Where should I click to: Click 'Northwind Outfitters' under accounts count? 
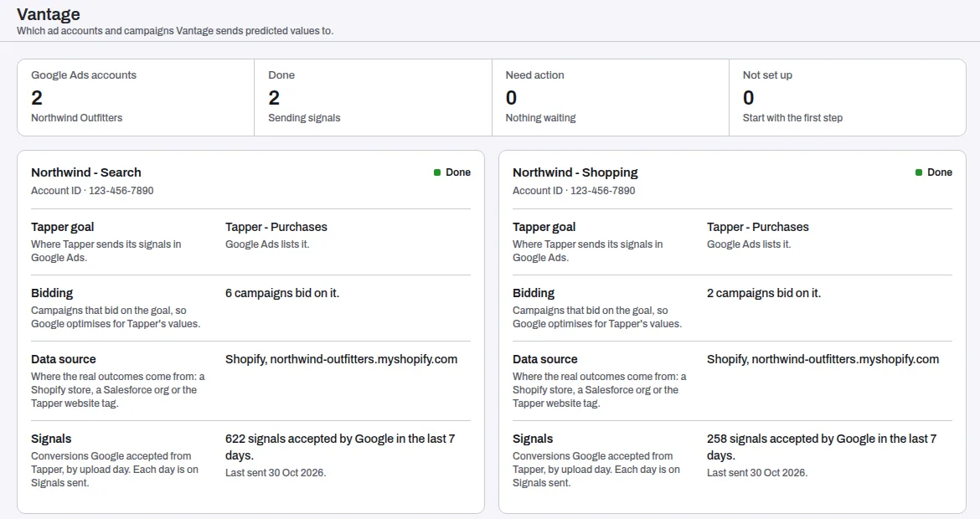[77, 117]
